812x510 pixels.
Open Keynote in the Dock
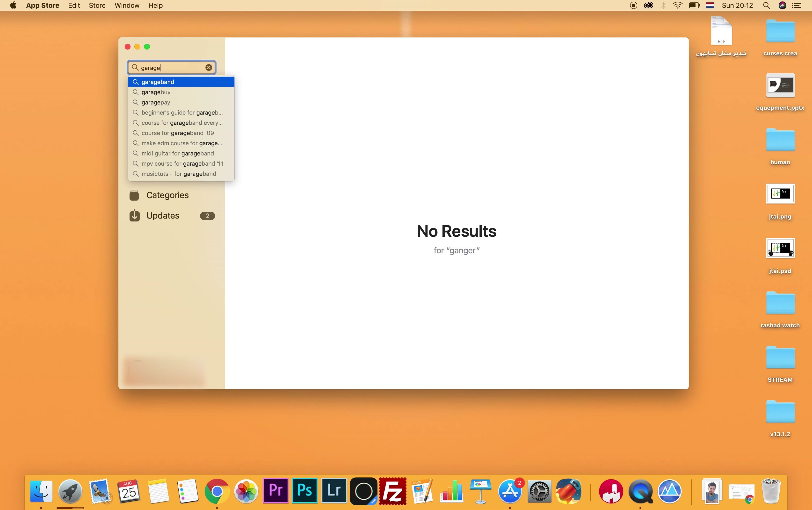(480, 491)
